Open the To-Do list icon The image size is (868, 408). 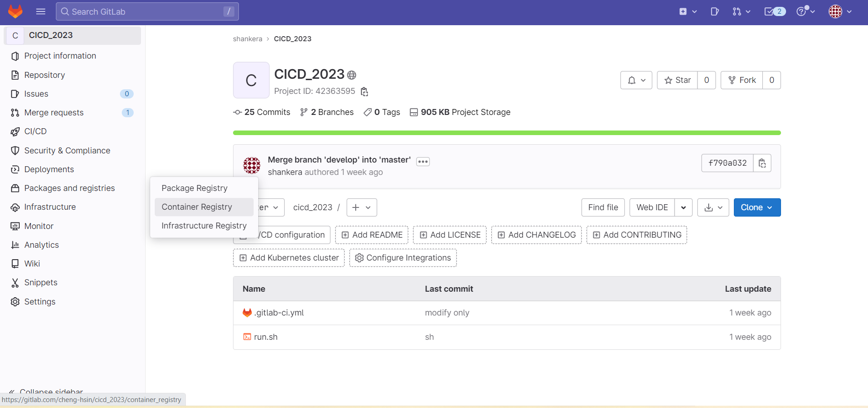point(774,11)
